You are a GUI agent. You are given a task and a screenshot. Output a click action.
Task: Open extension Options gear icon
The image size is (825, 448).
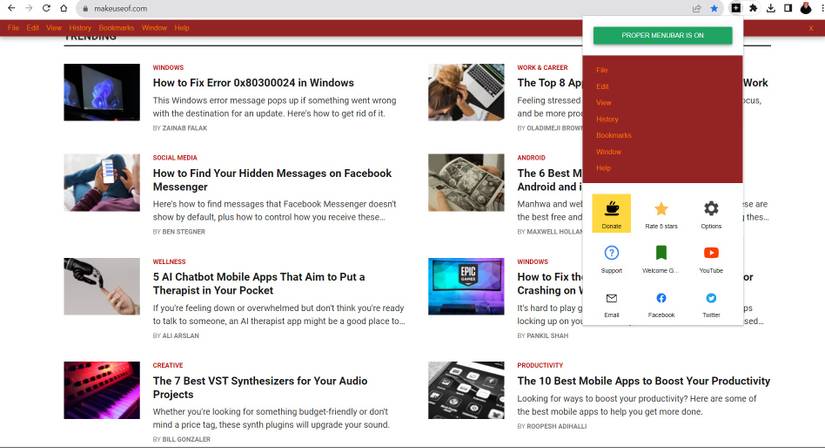[x=711, y=208]
